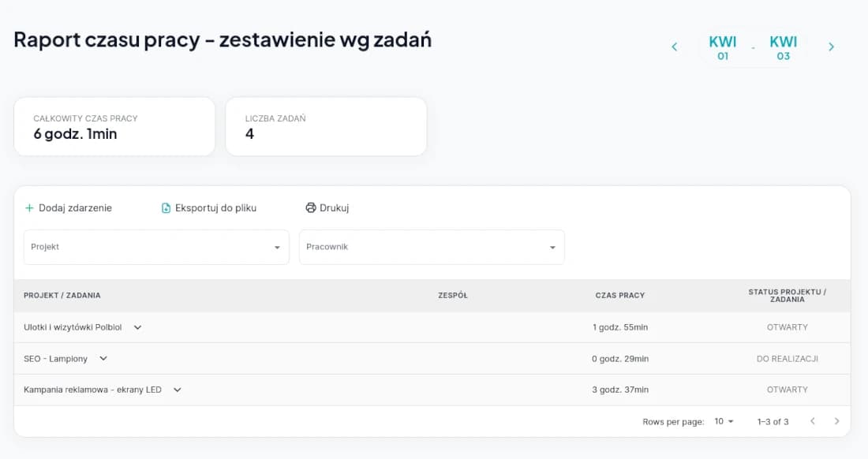The height and width of the screenshot is (459, 868).
Task: Click work time 1 godz. 55min
Action: (620, 327)
